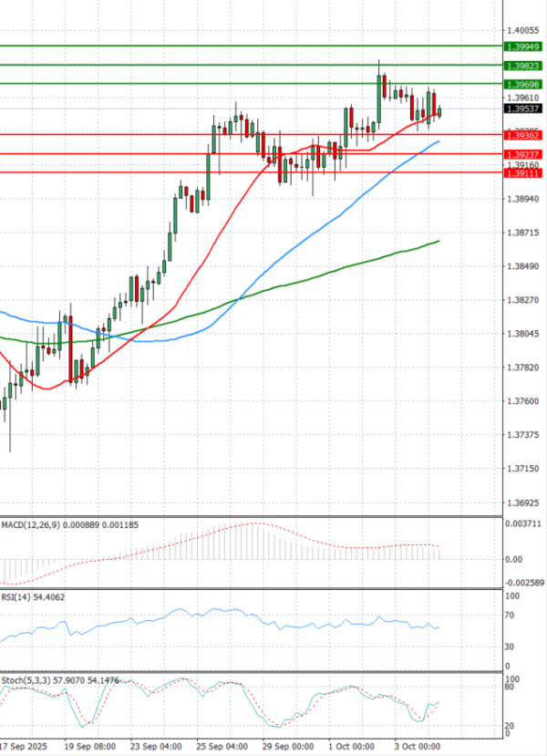Viewport: 547px width, 756px height.
Task: Click the 23 Sep 04:00 time marker
Action: (153, 744)
